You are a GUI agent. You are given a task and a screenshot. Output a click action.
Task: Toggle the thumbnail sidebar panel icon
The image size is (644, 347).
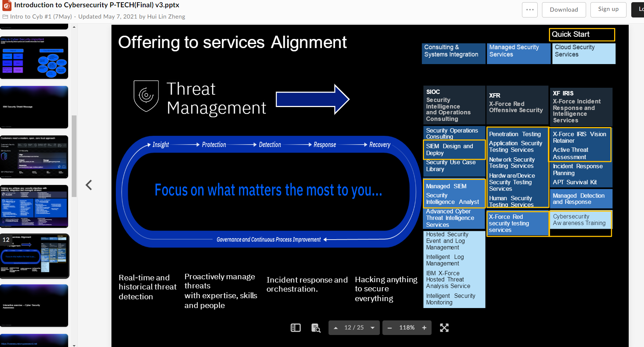(x=296, y=328)
